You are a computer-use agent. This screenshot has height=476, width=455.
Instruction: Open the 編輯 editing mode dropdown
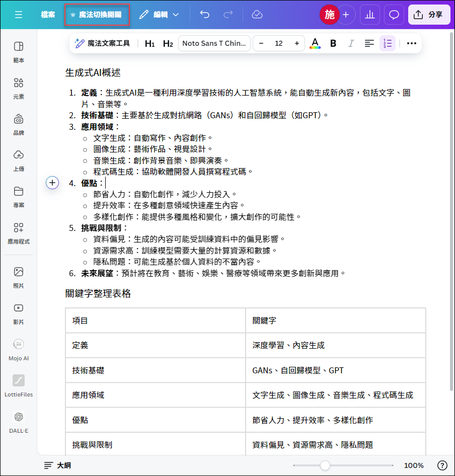[x=159, y=15]
